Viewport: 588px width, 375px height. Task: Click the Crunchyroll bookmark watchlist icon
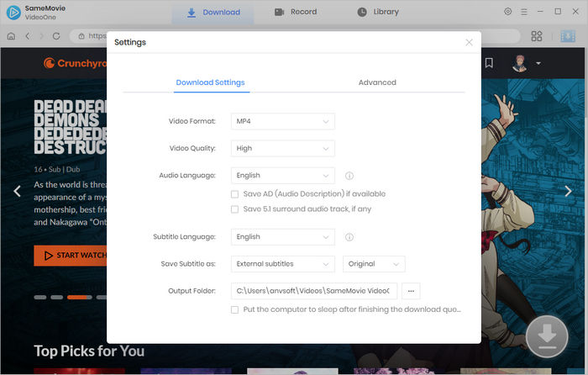click(489, 63)
